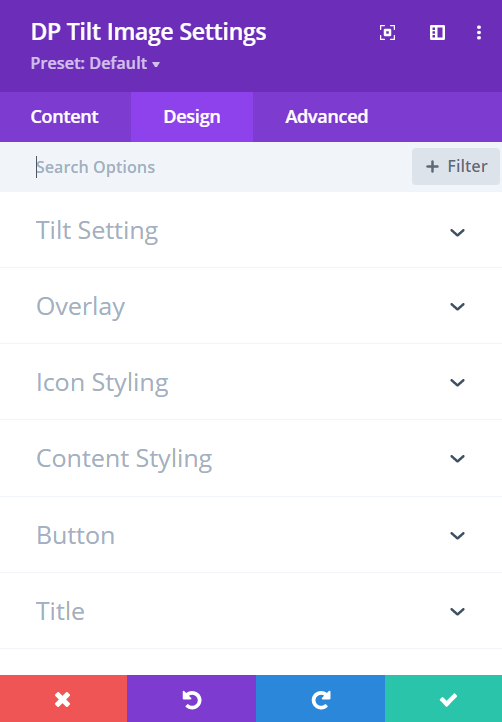Switch to the Advanced tab
Viewport: 502px width, 722px height.
point(327,117)
